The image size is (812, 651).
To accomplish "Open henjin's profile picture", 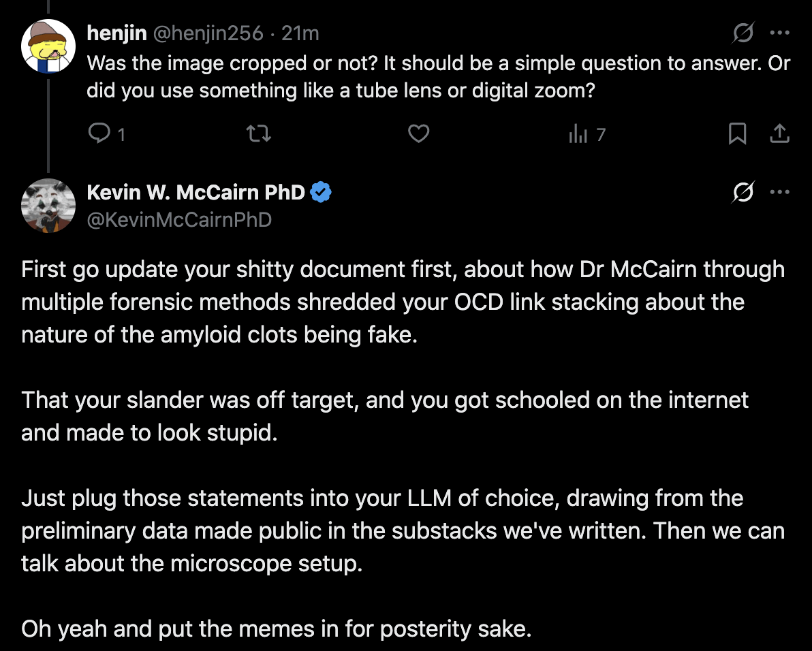I will pos(48,46).
